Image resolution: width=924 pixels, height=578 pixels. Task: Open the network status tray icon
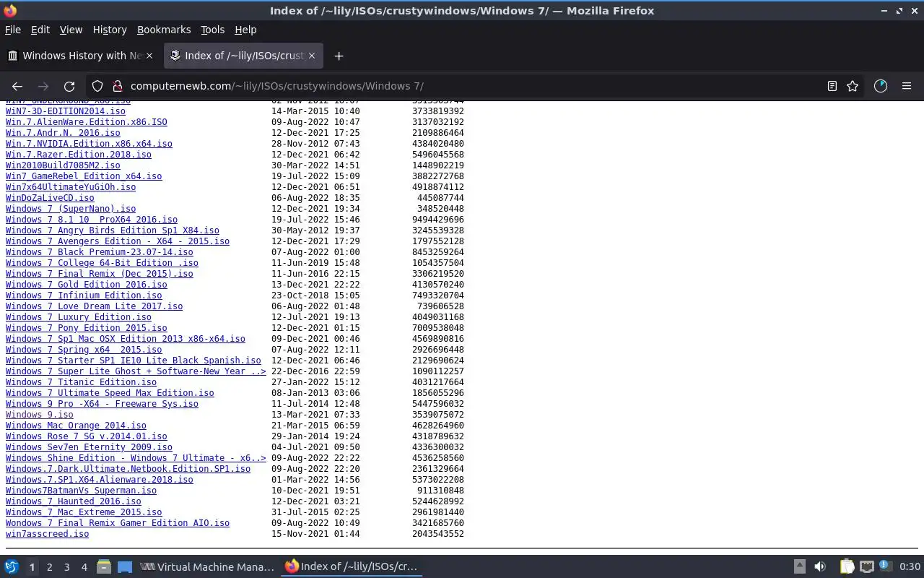[x=866, y=567]
